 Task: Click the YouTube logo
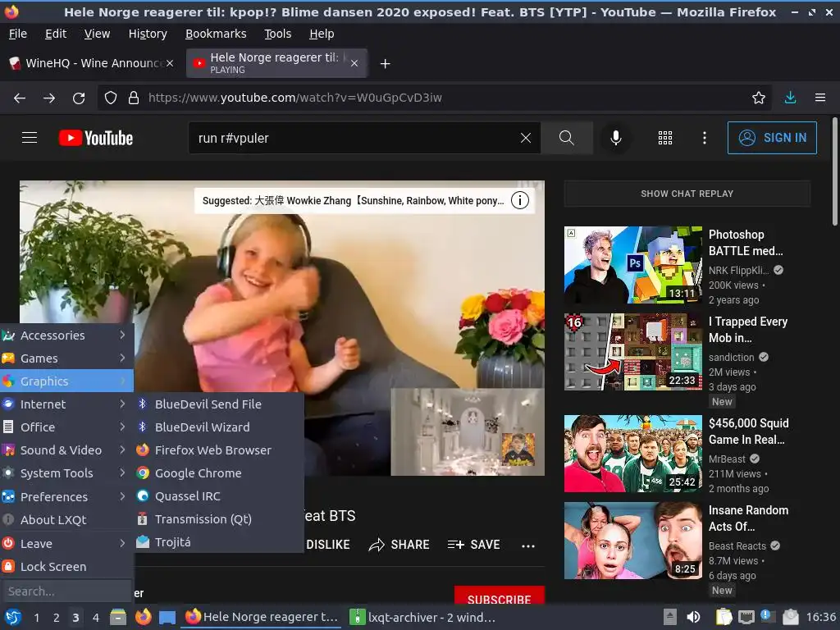point(96,138)
